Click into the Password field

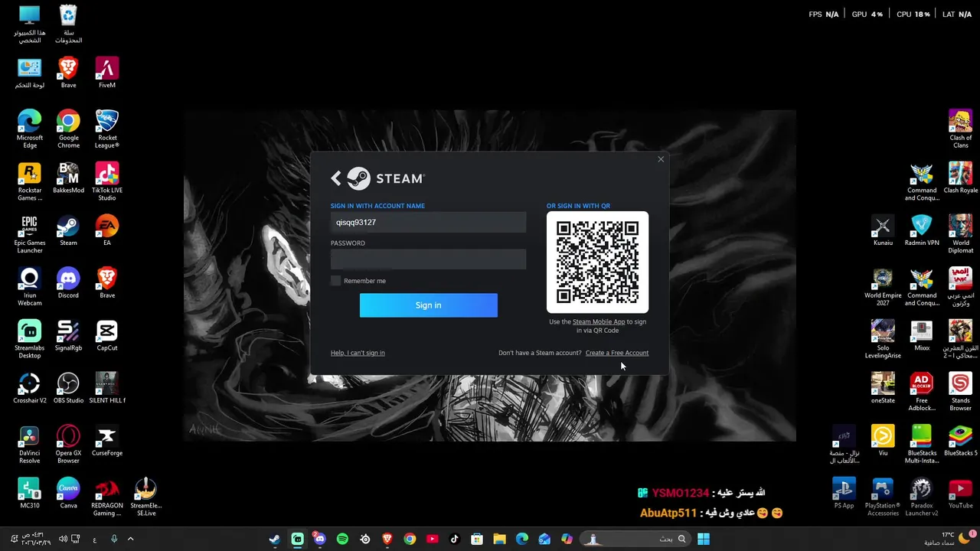point(428,259)
